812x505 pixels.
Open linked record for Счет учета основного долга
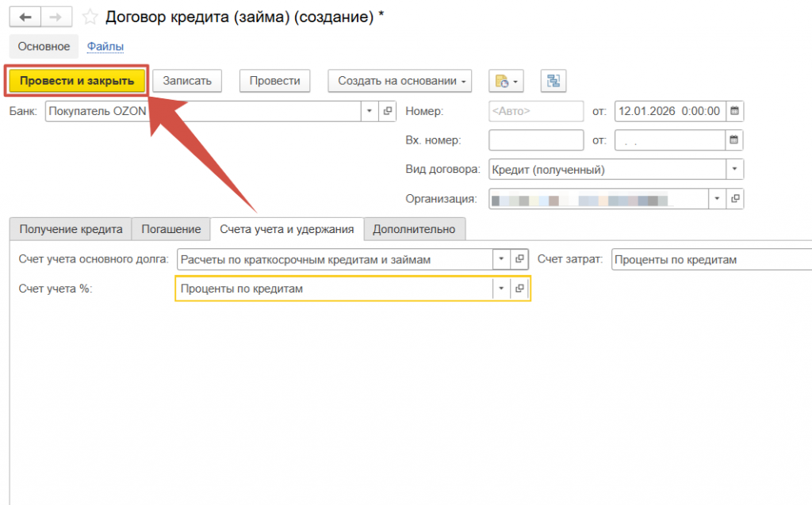[520, 259]
